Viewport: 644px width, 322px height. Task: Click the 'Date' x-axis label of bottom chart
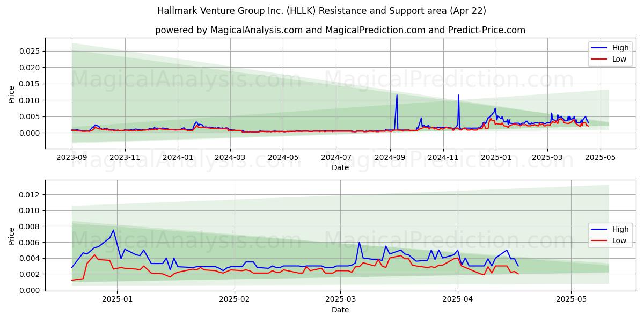(x=340, y=310)
